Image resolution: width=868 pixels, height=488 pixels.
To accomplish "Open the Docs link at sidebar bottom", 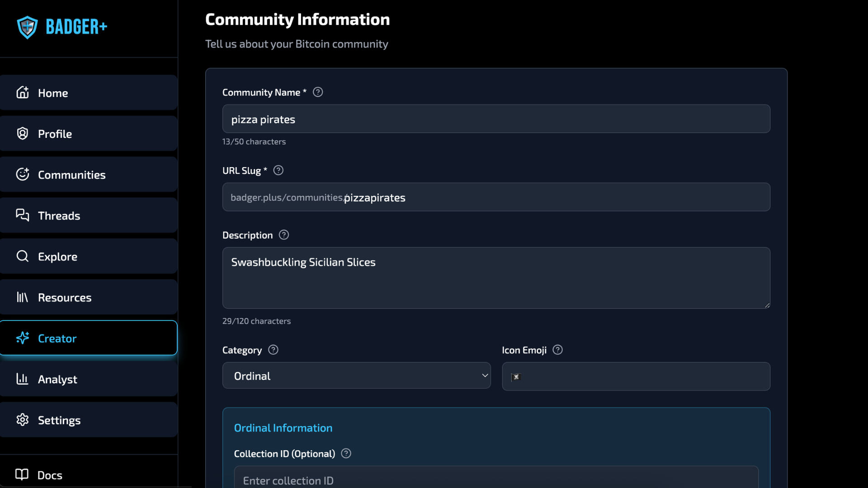I will [x=50, y=475].
